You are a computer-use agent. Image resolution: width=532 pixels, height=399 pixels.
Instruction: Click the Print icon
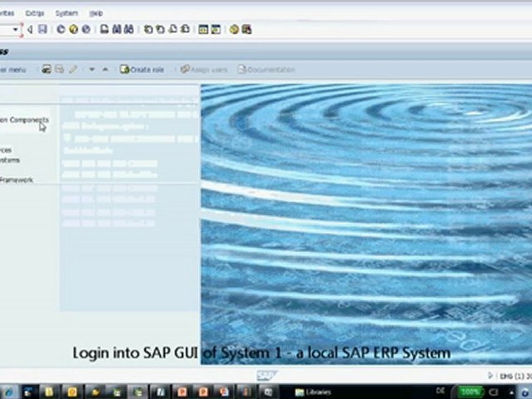(105, 29)
